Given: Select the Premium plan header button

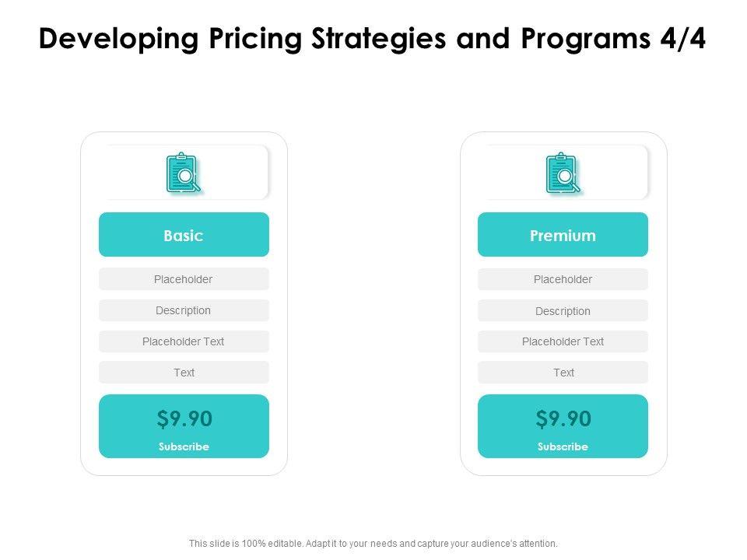Looking at the screenshot, I should pyautogui.click(x=563, y=235).
